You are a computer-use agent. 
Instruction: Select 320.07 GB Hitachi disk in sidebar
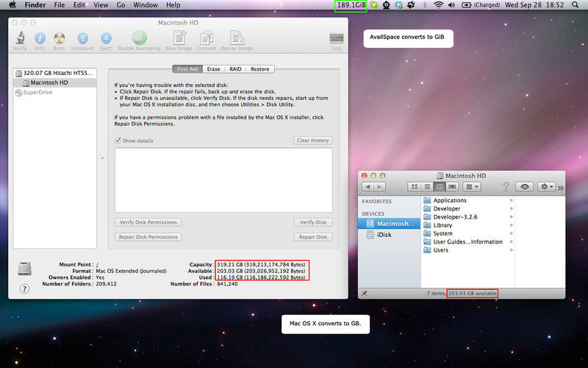tap(54, 73)
